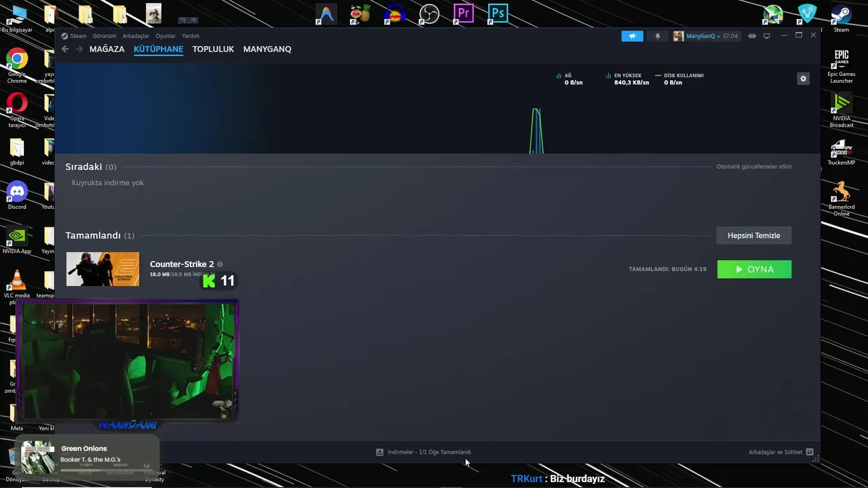The image size is (868, 488).
Task: Click Otomatik güncellemeler etkin text
Action: coord(754,167)
